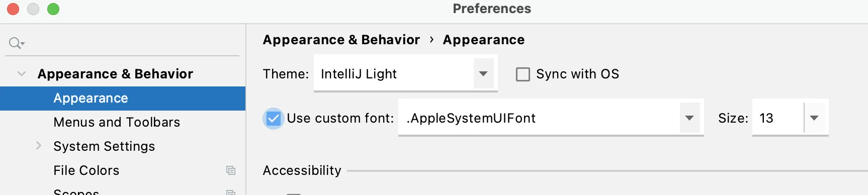Screen dimensions: 868x195
Task: Expand the System Settings tree node
Action: [39, 146]
